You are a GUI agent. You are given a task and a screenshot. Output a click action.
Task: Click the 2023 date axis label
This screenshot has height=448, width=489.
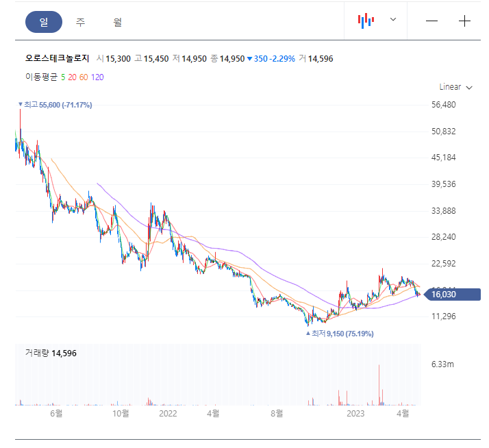coord(355,413)
